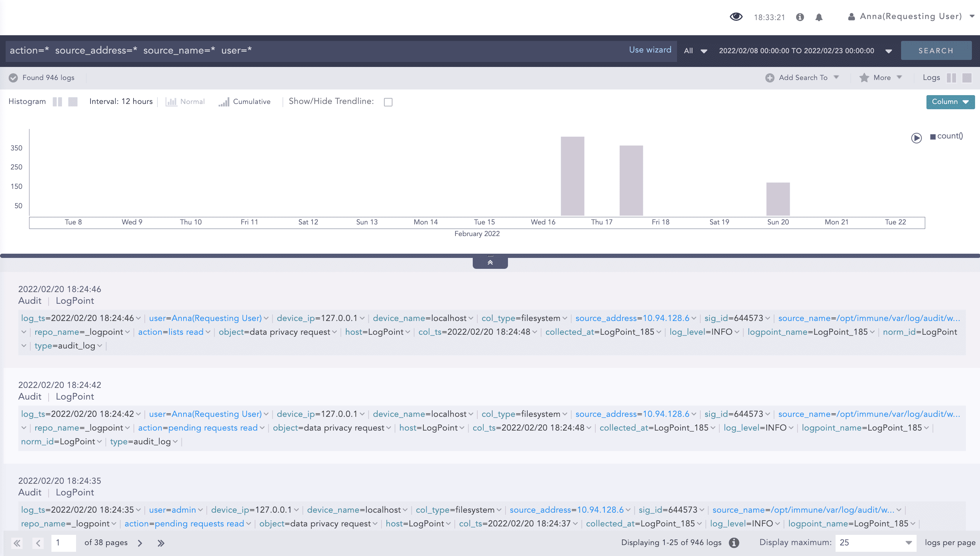Click the star icon next to More
Screen dimensions: 980x556
(864, 78)
